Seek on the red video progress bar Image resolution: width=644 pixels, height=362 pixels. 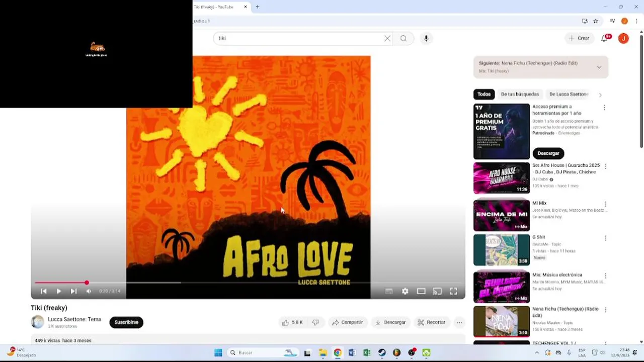(248, 283)
